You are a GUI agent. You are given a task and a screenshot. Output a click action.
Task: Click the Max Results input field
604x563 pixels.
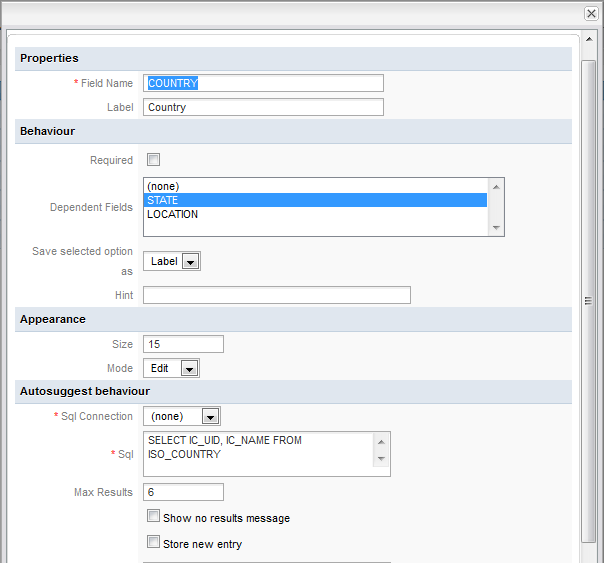pos(183,492)
